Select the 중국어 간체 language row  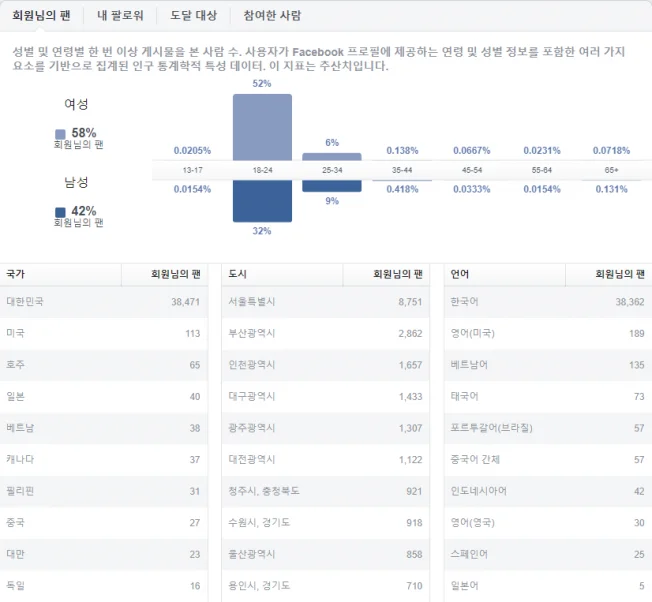(x=548, y=460)
